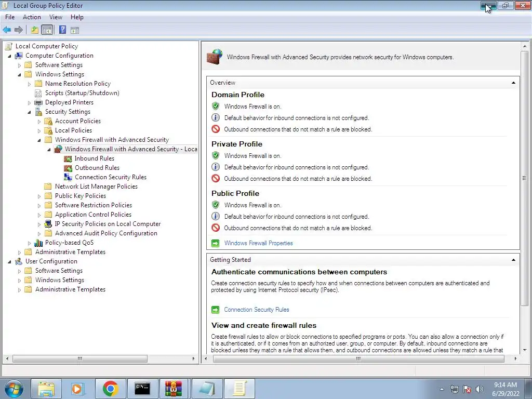Viewport: 532px width, 399px height.
Task: Open WinRAR from the taskbar
Action: click(x=174, y=389)
